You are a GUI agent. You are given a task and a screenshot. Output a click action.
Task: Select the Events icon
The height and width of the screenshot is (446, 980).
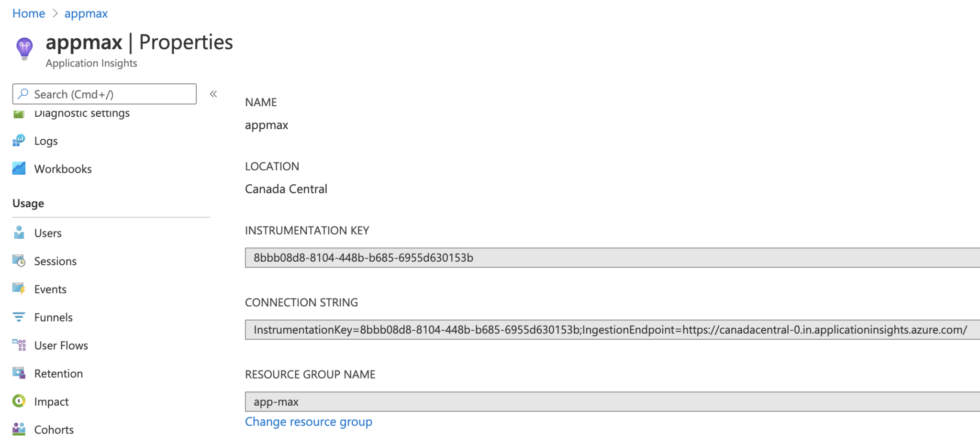[x=19, y=289]
